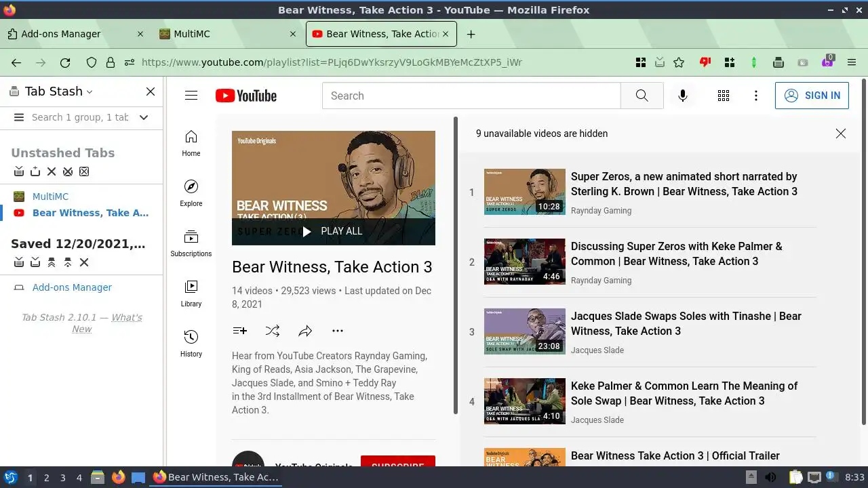868x488 pixels.
Task: Switch to the MultiMC browser tab
Action: 227,34
